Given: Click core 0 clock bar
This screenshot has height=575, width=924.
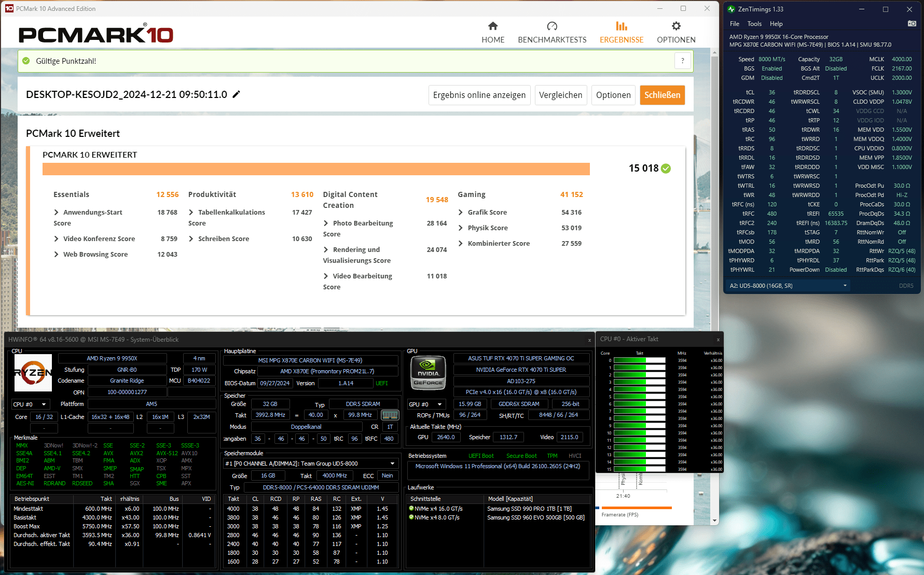Looking at the screenshot, I should 640,360.
